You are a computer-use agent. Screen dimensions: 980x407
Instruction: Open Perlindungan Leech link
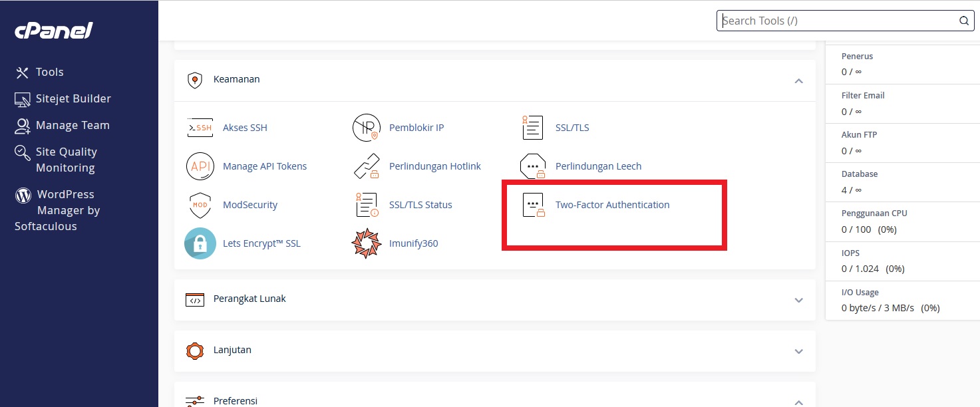point(599,166)
